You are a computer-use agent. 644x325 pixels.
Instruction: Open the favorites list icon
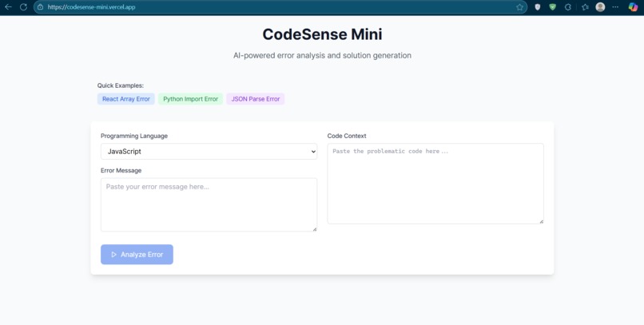(x=585, y=7)
